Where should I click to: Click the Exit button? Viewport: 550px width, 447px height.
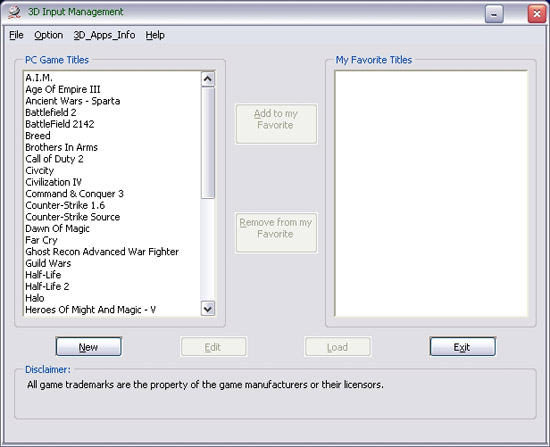pos(463,347)
